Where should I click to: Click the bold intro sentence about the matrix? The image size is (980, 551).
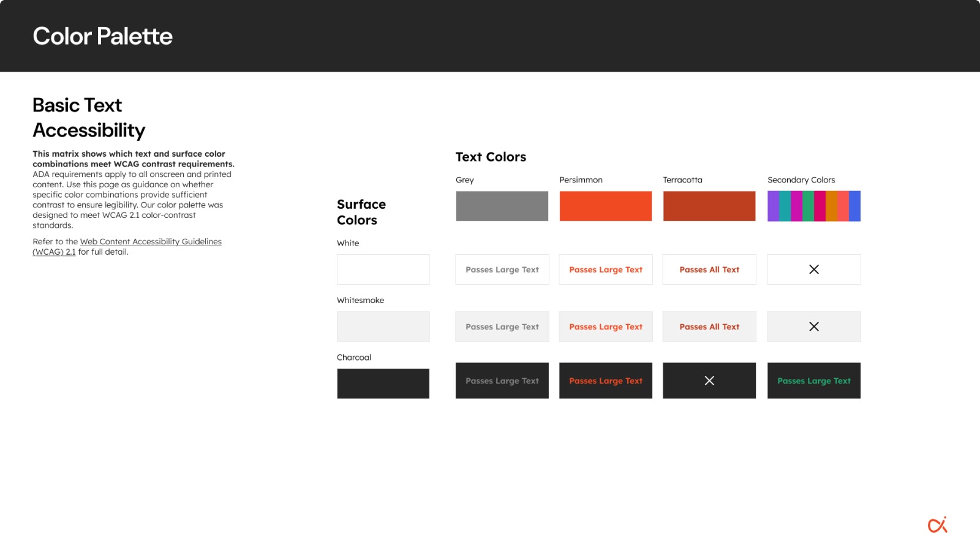pyautogui.click(x=134, y=159)
